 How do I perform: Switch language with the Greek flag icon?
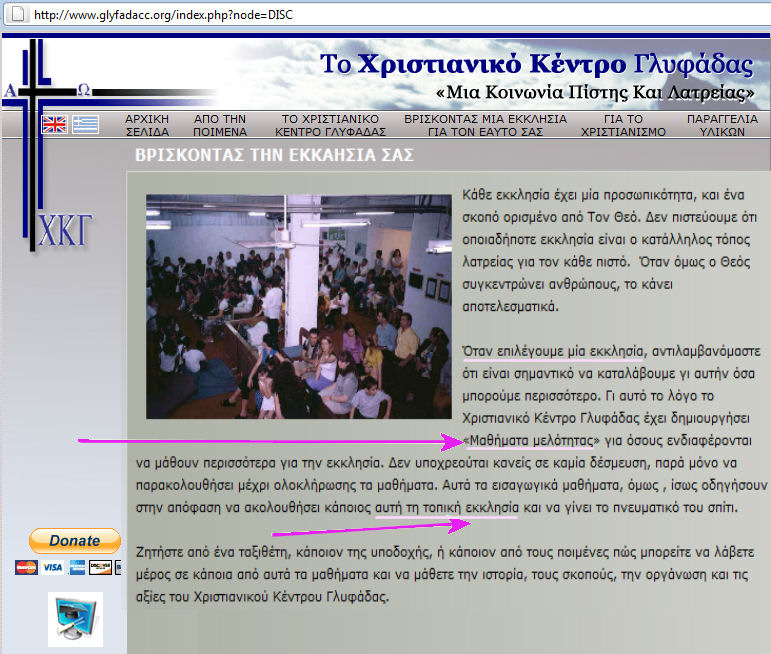pos(86,124)
